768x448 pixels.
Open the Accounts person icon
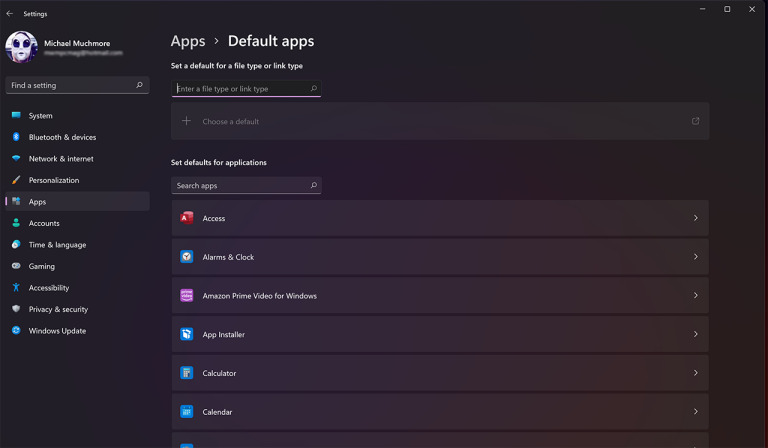(x=16, y=223)
